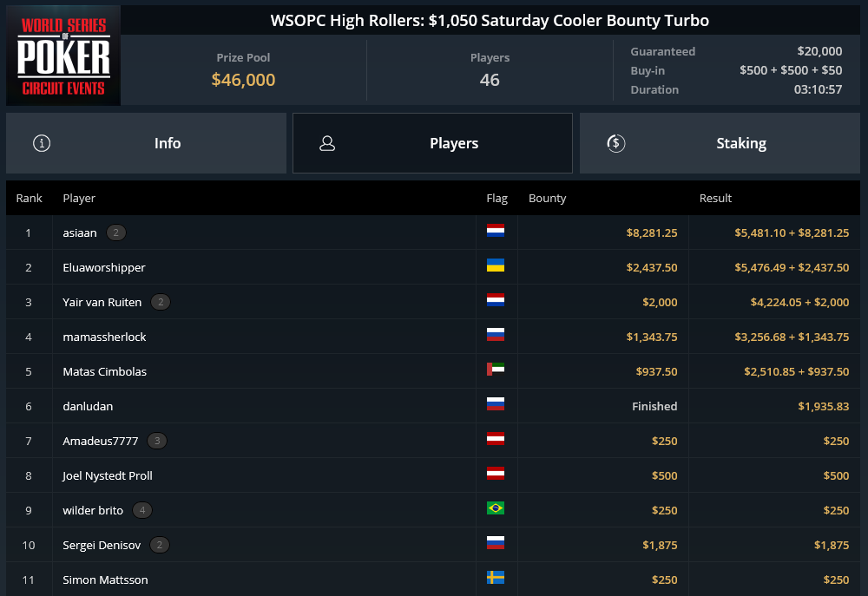Select the Players tab

click(432, 143)
